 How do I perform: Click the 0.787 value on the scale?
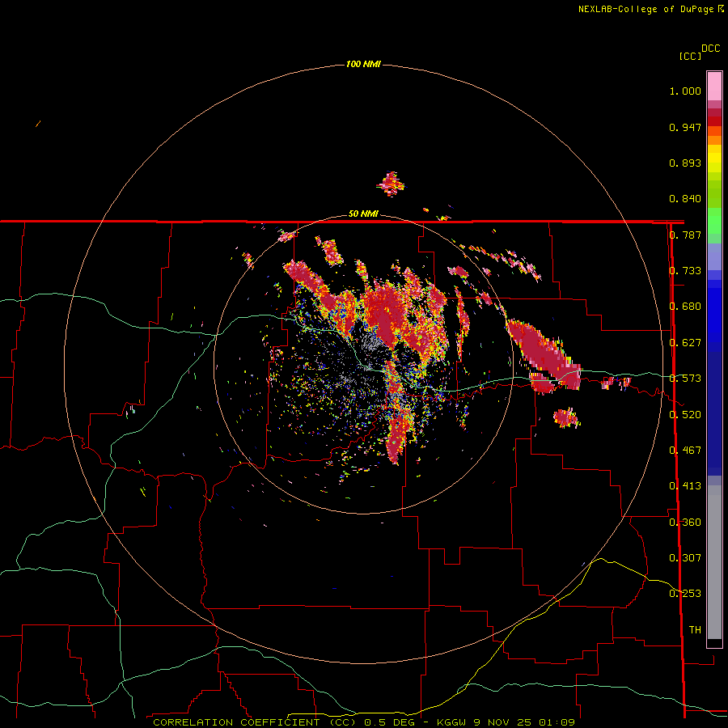[685, 235]
